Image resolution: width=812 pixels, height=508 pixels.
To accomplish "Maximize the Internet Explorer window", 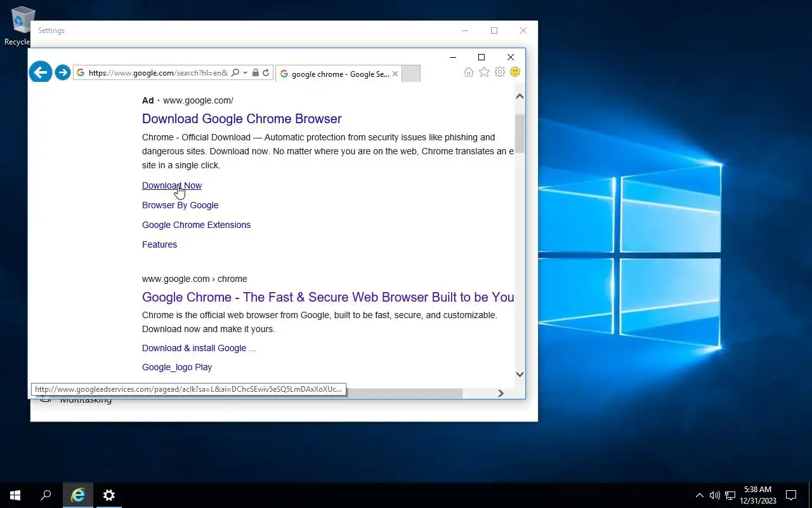I will (x=481, y=57).
